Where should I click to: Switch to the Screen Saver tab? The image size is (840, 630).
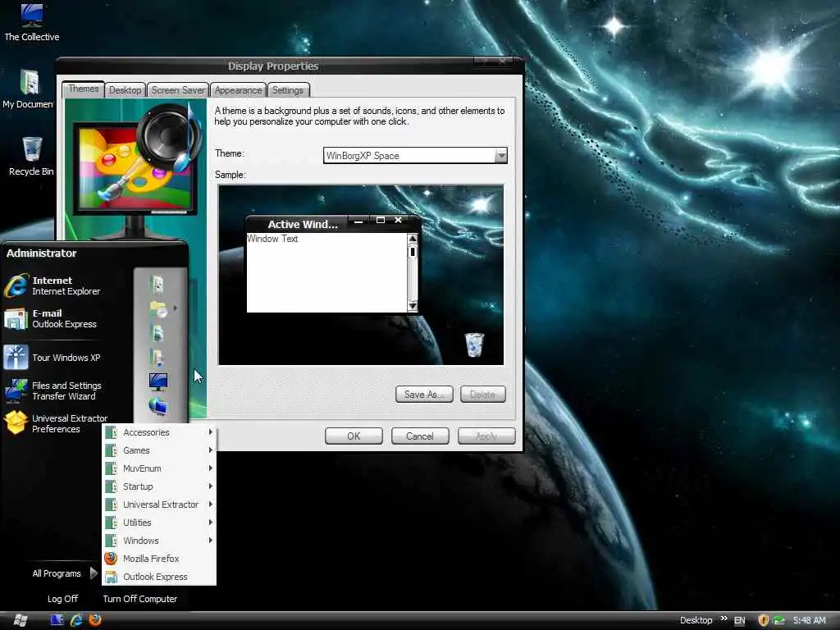point(178,90)
